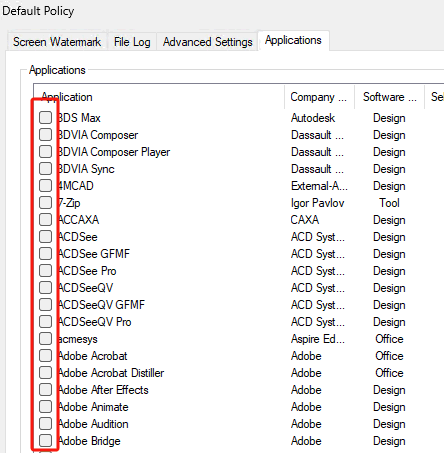The image size is (444, 453).
Task: Tick the Adobe Acrobat checkbox
Action: pyautogui.click(x=45, y=355)
